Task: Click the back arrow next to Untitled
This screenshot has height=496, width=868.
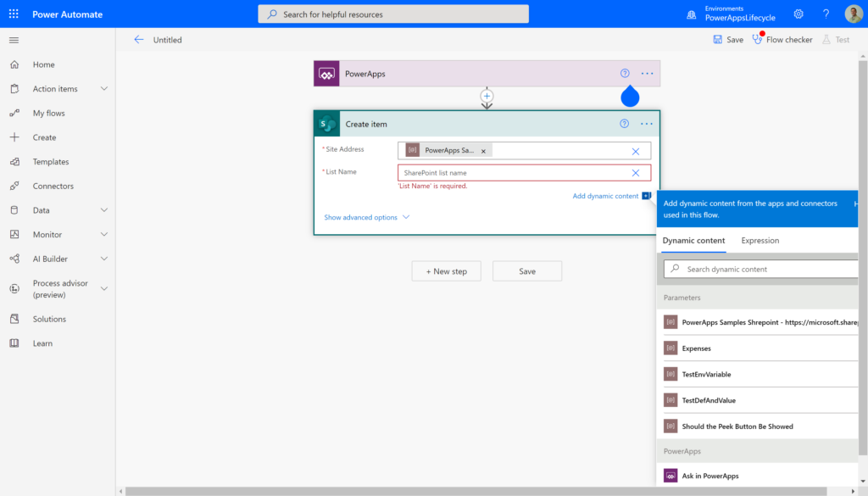Action: click(139, 40)
